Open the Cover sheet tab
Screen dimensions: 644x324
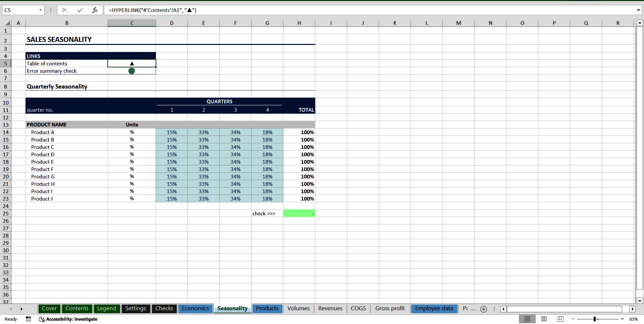click(49, 309)
